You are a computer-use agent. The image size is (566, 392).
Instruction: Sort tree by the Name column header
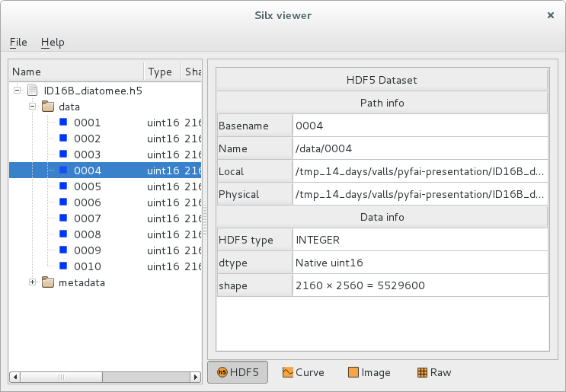coord(76,72)
